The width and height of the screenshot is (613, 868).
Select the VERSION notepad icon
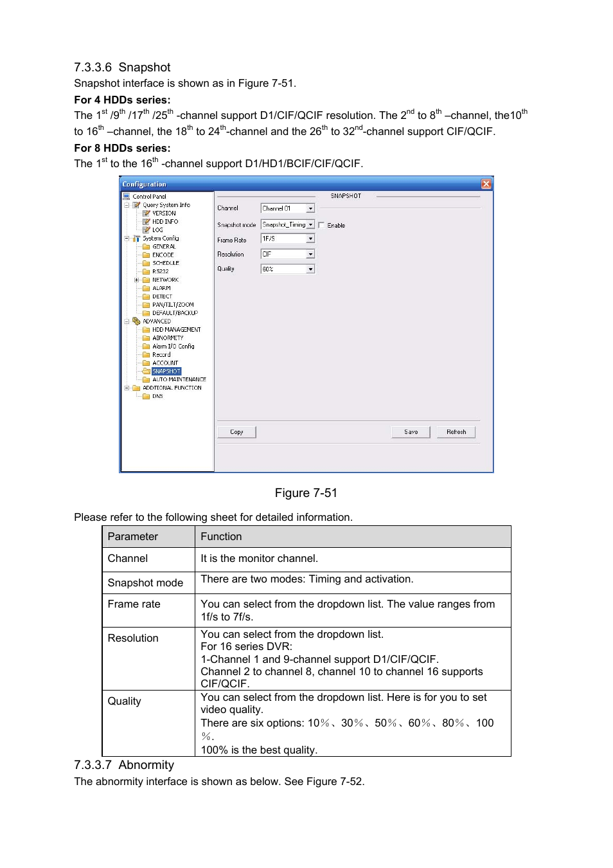pos(147,213)
